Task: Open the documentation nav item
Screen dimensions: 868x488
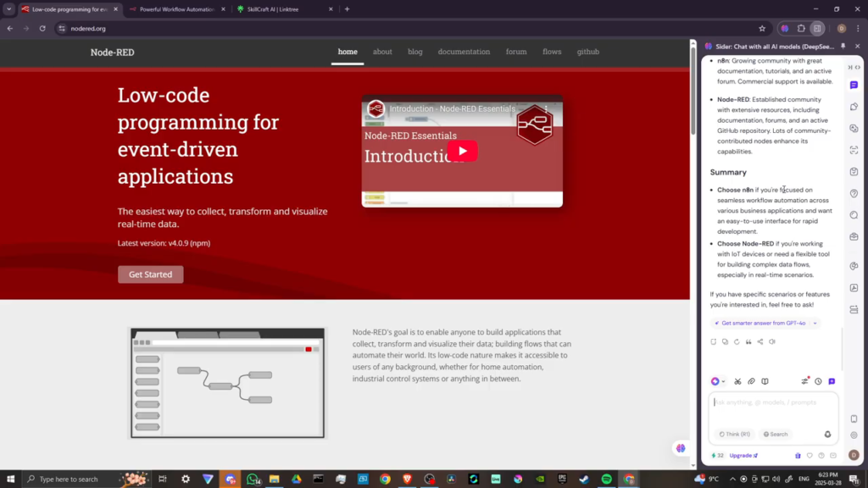Action: (x=464, y=52)
